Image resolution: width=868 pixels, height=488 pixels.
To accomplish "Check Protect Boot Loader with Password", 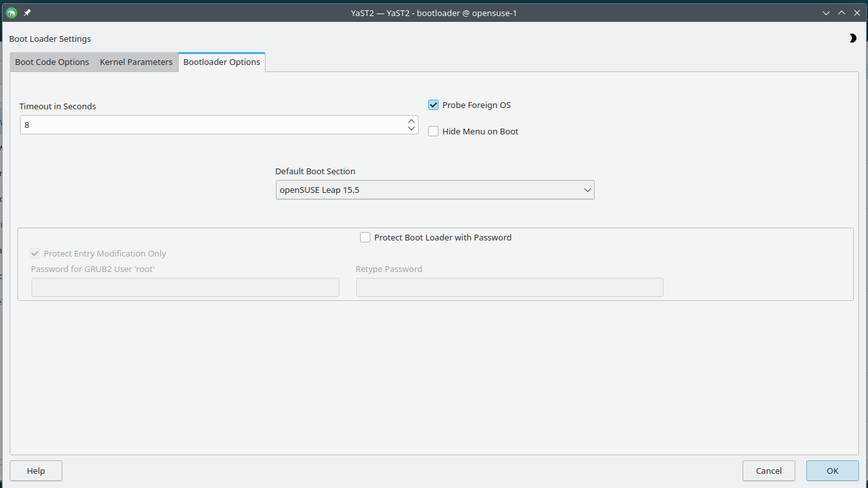I will 365,237.
